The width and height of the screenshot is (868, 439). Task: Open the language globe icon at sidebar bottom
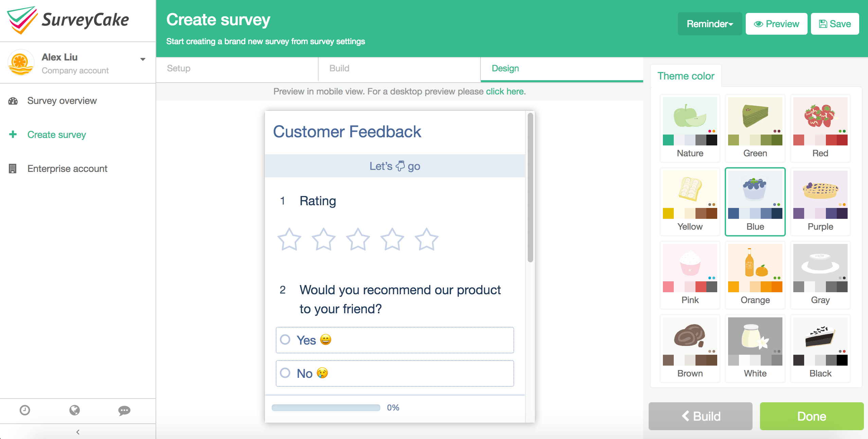75,411
